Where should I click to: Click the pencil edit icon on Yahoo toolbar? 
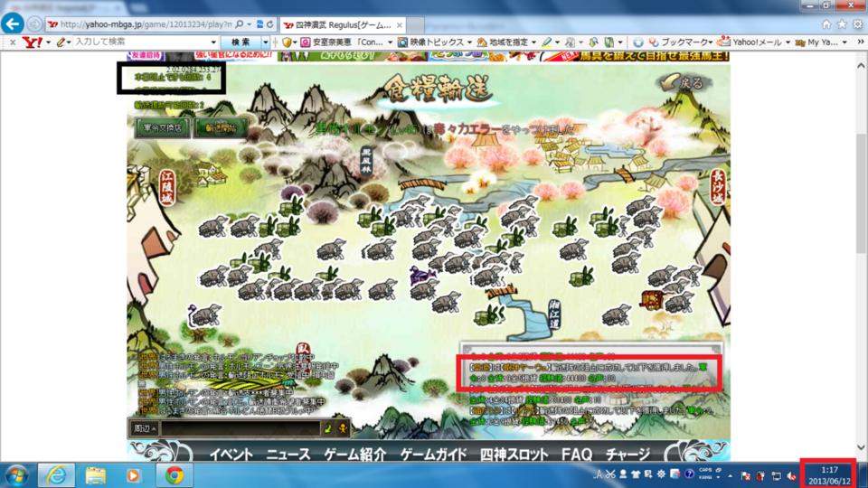coord(61,42)
